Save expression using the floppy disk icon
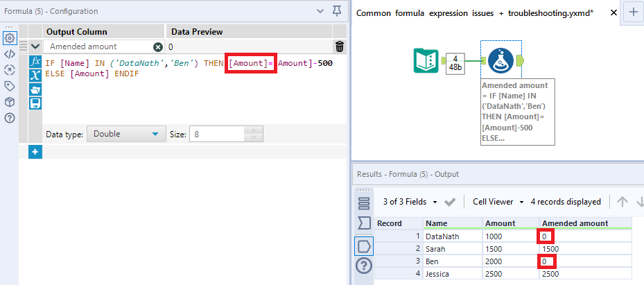 coord(35,103)
